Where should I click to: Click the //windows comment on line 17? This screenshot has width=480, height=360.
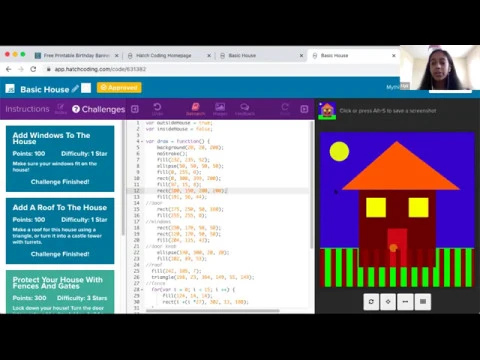click(x=158, y=222)
